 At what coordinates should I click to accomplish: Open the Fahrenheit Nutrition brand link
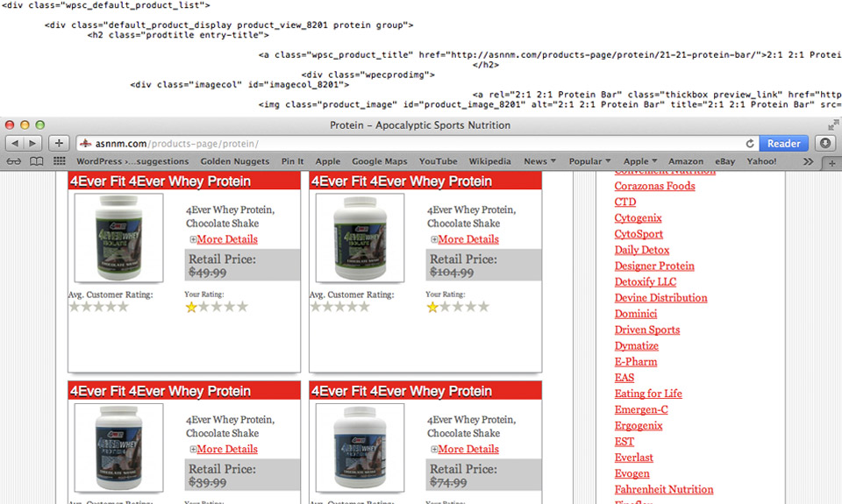coord(664,489)
